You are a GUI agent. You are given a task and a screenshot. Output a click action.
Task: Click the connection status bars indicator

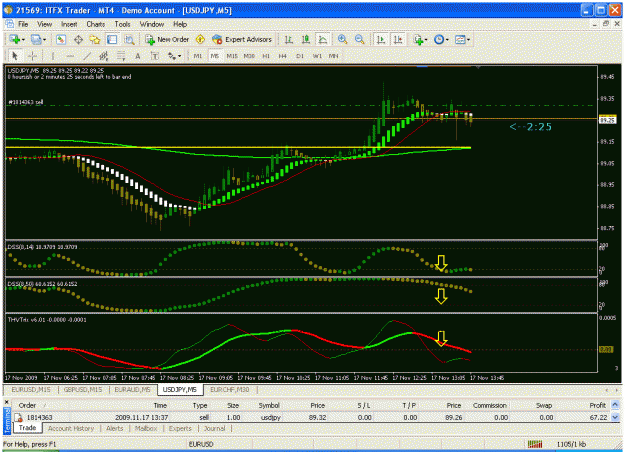pyautogui.click(x=535, y=444)
